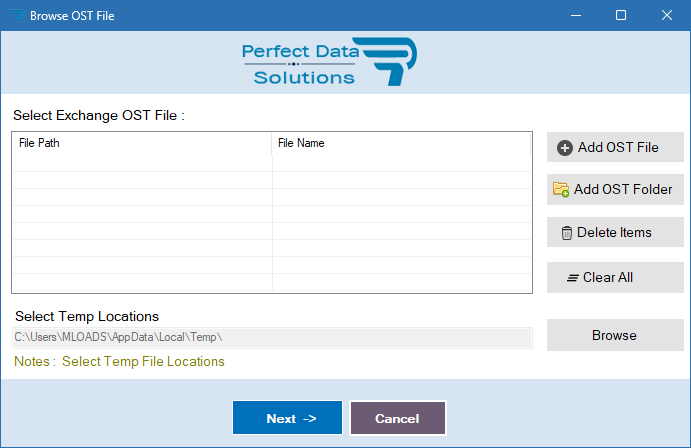Select the Delete Items button
The width and height of the screenshot is (691, 448).
click(x=615, y=232)
